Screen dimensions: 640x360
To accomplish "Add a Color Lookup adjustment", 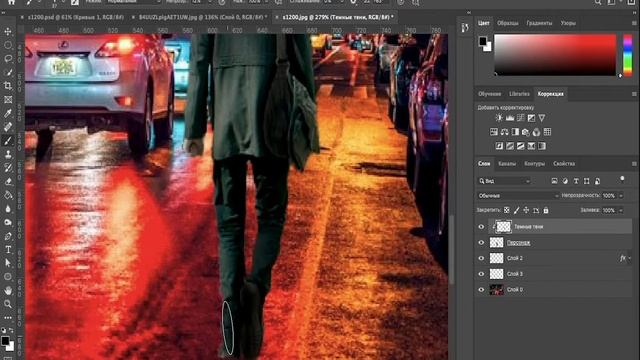I will tap(547, 132).
